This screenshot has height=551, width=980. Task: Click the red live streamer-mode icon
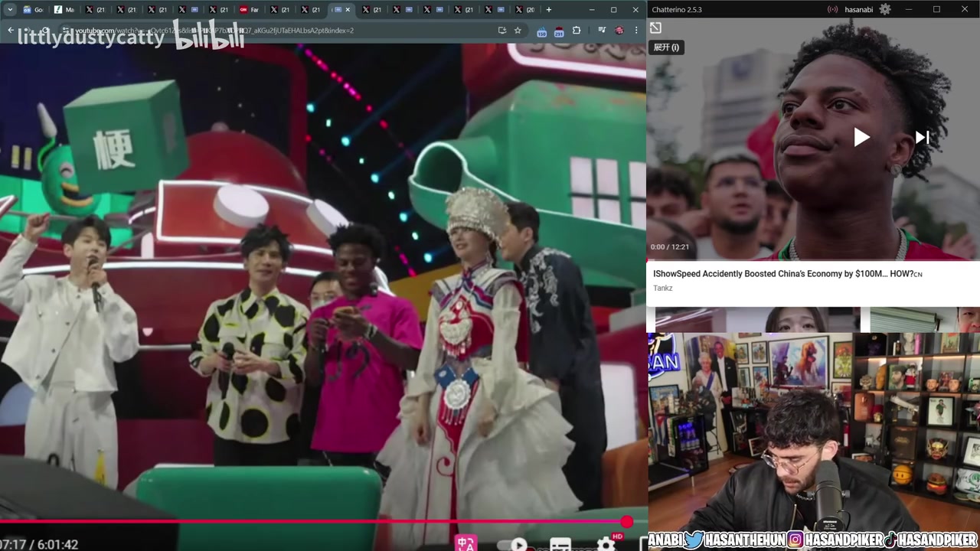tap(832, 9)
